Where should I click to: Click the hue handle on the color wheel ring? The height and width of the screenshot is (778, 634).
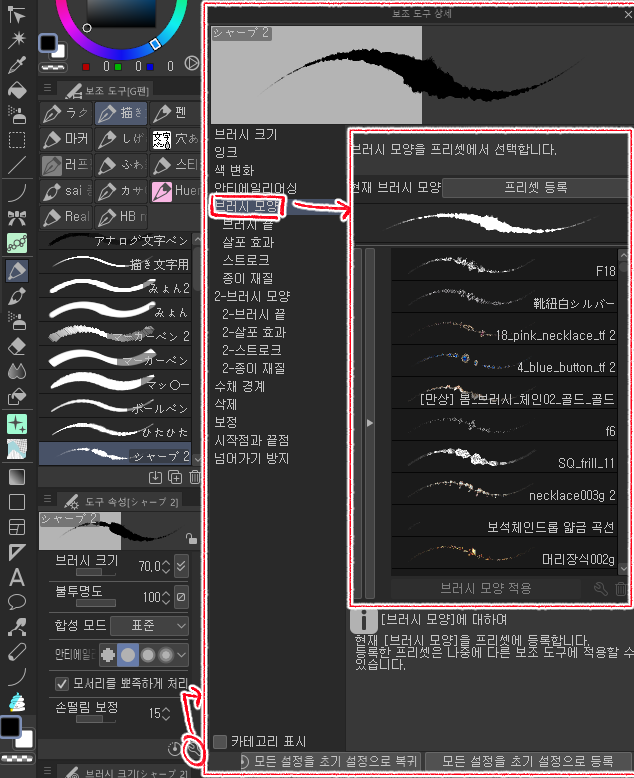(x=155, y=44)
